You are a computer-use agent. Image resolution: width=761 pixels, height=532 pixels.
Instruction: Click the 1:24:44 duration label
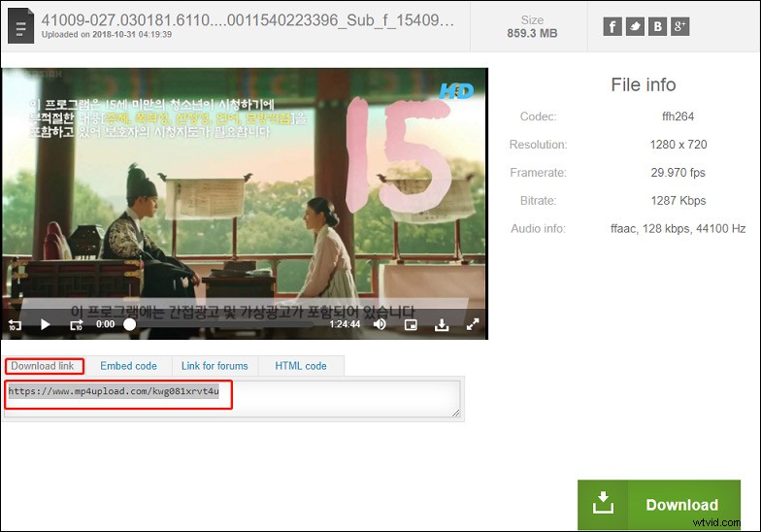coord(345,324)
